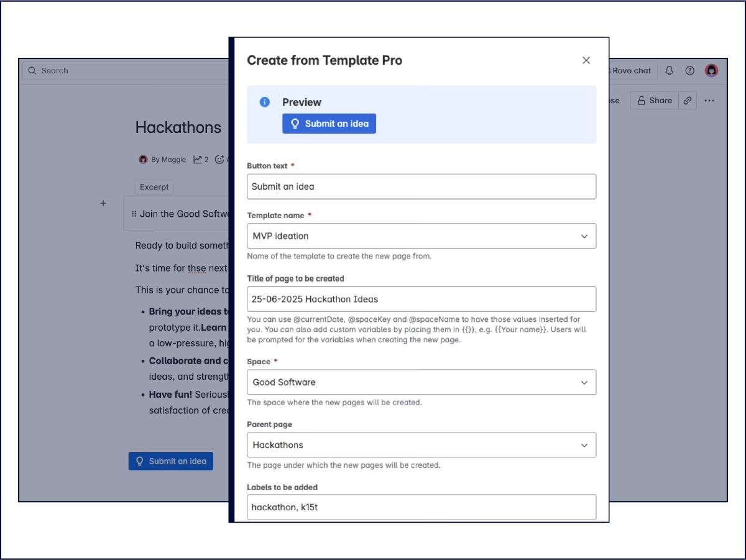The height and width of the screenshot is (560, 746).
Task: Open the help icon in background page
Action: click(689, 71)
